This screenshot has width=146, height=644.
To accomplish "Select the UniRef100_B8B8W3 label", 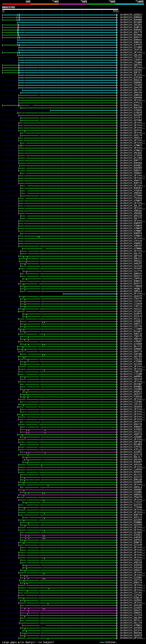I will pos(131,82).
